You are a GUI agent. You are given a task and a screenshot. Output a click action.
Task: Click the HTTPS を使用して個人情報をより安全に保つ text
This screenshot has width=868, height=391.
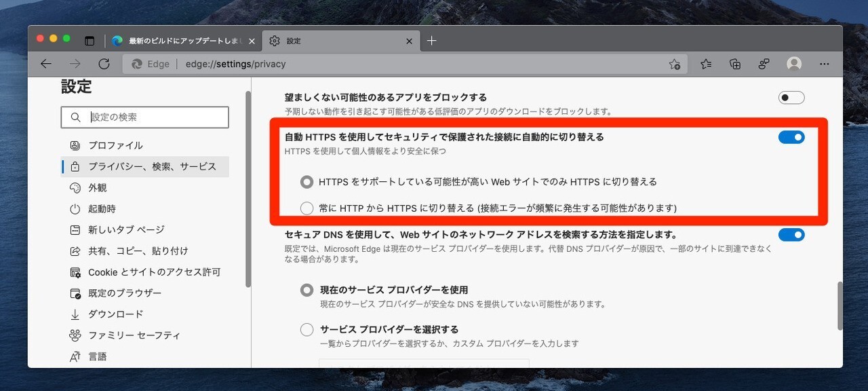click(366, 151)
